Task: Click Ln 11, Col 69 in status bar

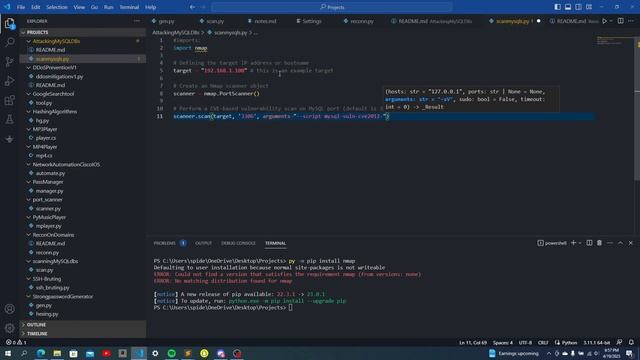Action: click(x=473, y=342)
